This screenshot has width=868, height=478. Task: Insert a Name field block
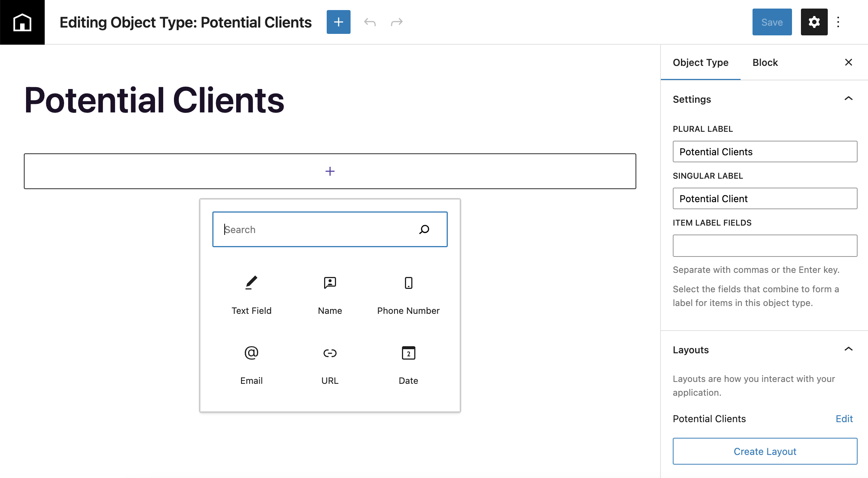click(x=330, y=295)
